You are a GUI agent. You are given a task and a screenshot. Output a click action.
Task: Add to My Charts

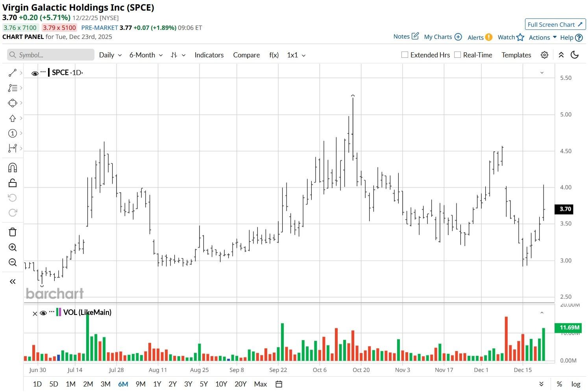point(443,37)
